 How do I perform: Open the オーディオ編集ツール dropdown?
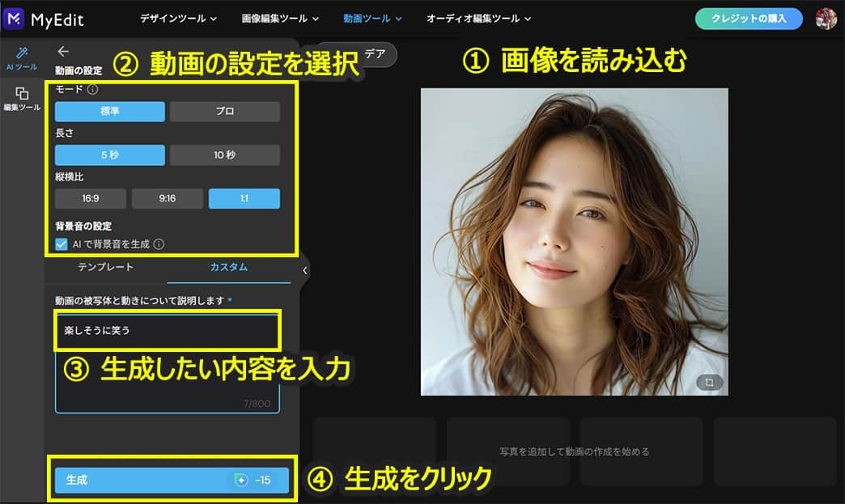[x=476, y=18]
